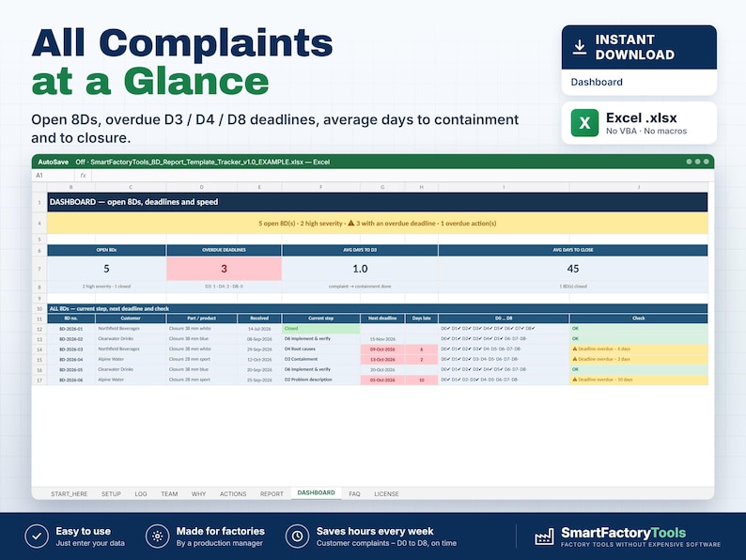
Task: Open the WHY sheet tab
Action: tap(199, 494)
